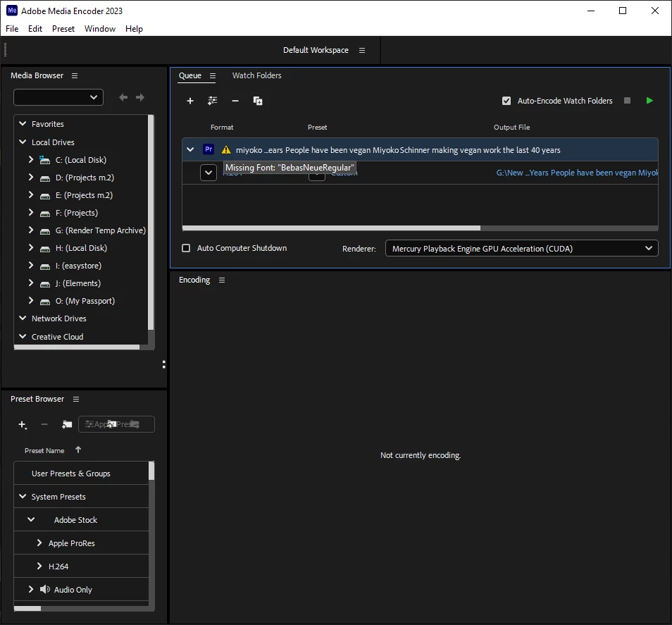Open the Preset menu
The height and width of the screenshot is (625, 672).
tap(63, 29)
